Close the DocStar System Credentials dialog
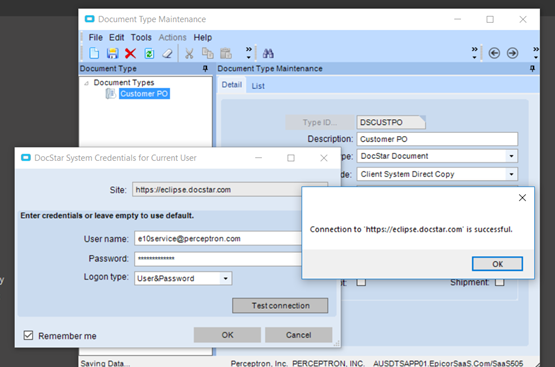 (x=324, y=158)
